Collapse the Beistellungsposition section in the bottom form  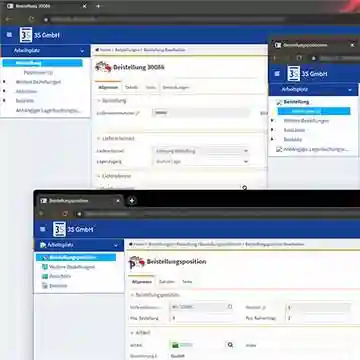(x=132, y=295)
